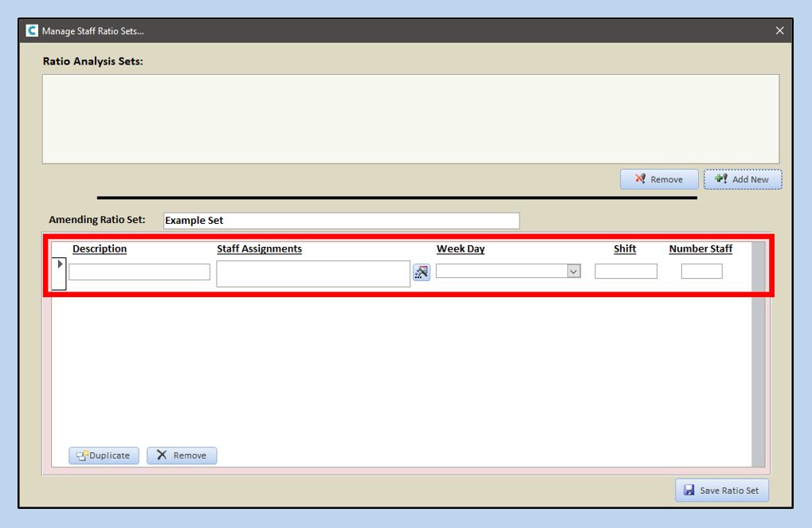Viewport: 812px width, 528px height.
Task: Duplicate the current ratio row
Action: pyautogui.click(x=104, y=456)
